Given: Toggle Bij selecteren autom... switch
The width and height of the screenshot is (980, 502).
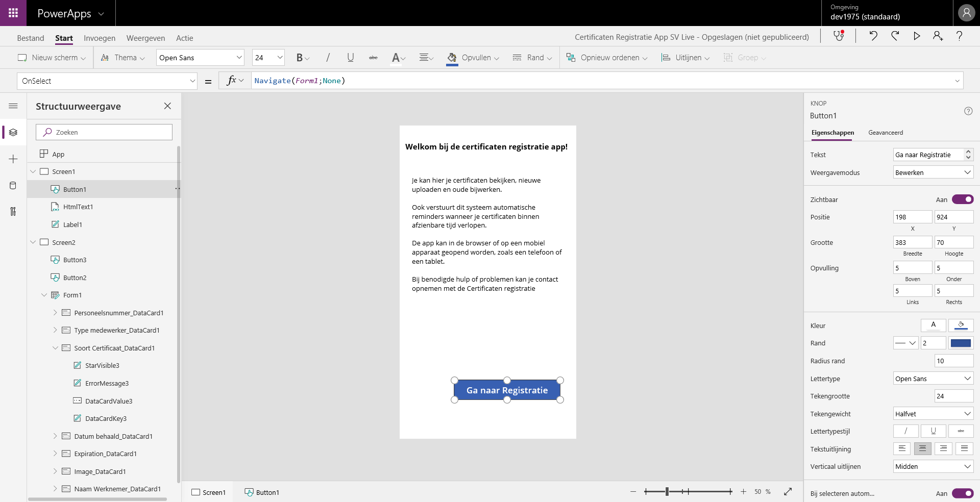Looking at the screenshot, I should 963,493.
